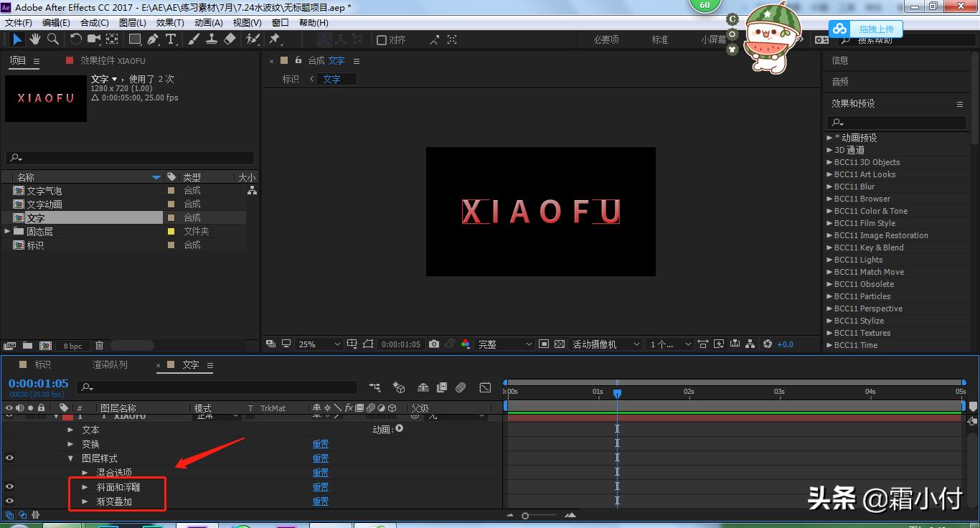The width and height of the screenshot is (980, 528).
Task: Enable the 对齐 snapping checkbox
Action: (x=382, y=40)
